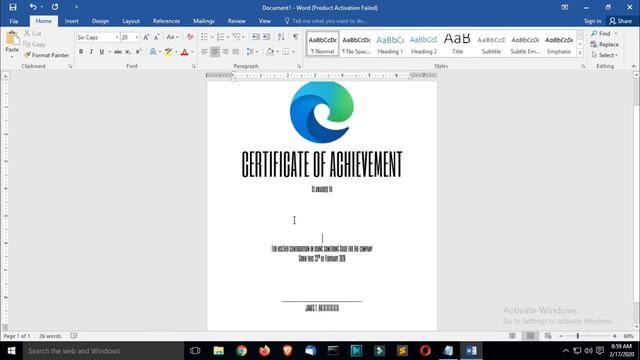640x360 pixels.
Task: Expand the Styles gallery
Action: pos(580,53)
